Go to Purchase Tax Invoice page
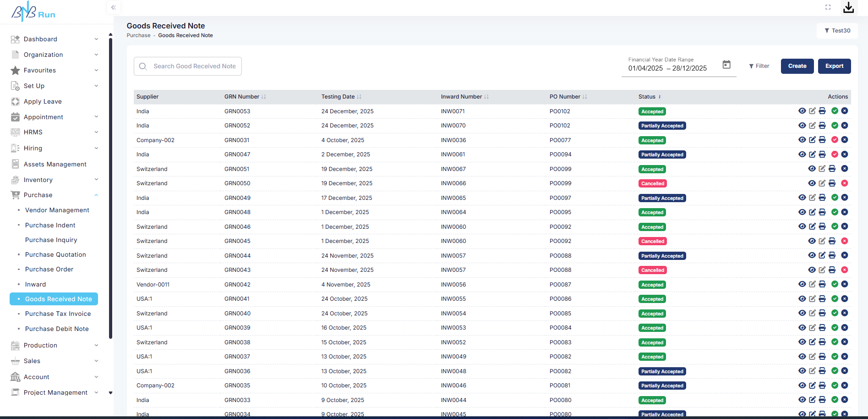The height and width of the screenshot is (419, 868). pos(58,314)
